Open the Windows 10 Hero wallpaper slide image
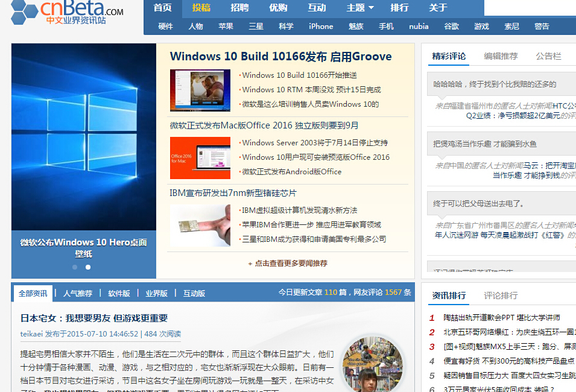Viewport: 576px width, 392px height. coord(84,137)
